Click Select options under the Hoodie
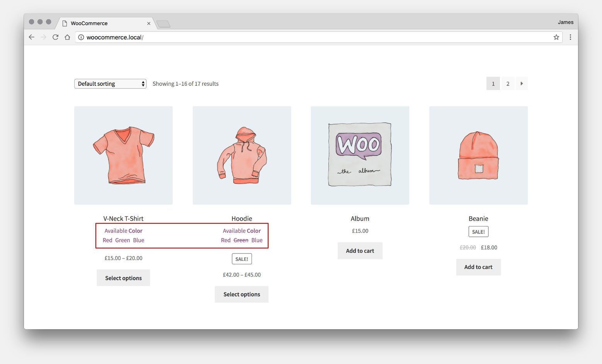Image resolution: width=602 pixels, height=364 pixels. point(241,294)
